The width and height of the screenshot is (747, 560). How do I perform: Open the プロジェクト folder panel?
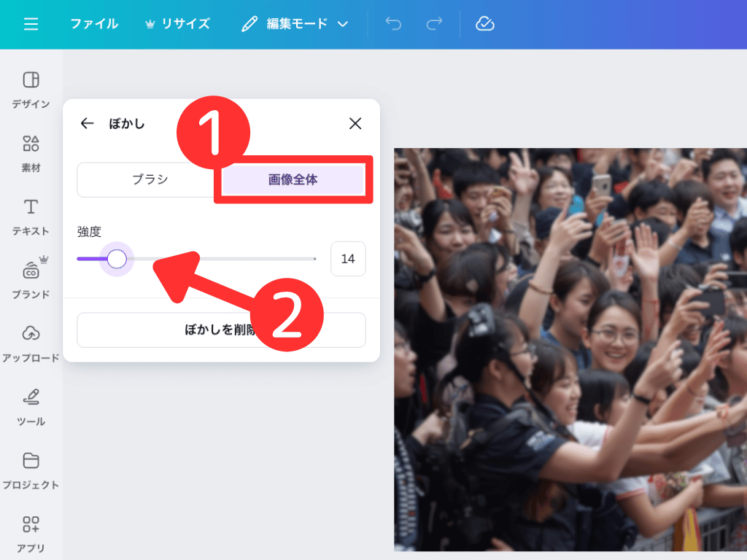[x=31, y=470]
